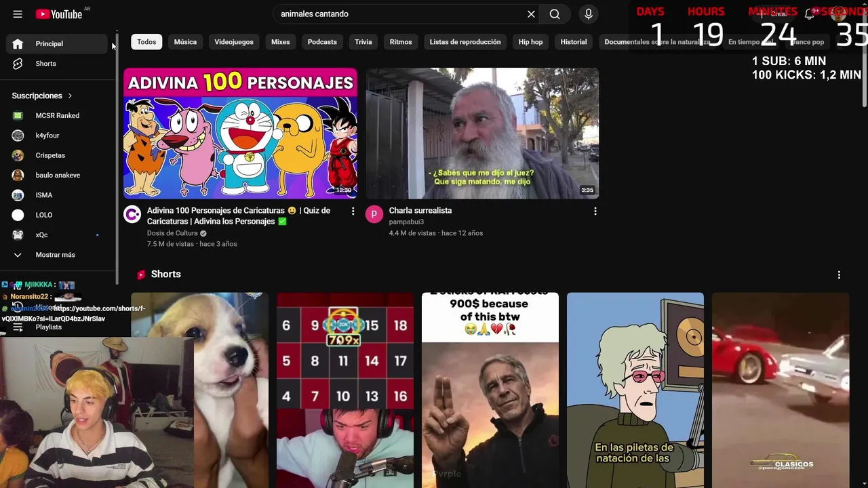Open Shorts from the sidebar
Viewport: 868px width, 488px height.
(57, 64)
